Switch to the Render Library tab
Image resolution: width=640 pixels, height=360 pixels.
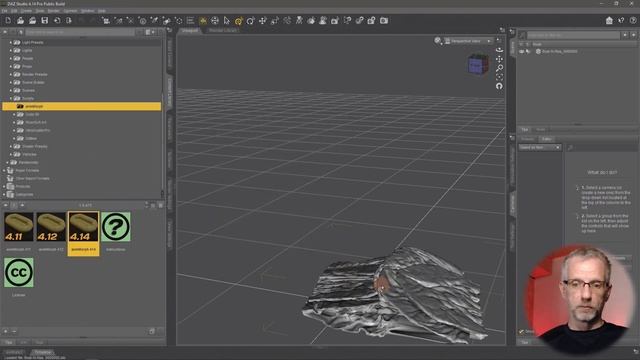(x=223, y=30)
